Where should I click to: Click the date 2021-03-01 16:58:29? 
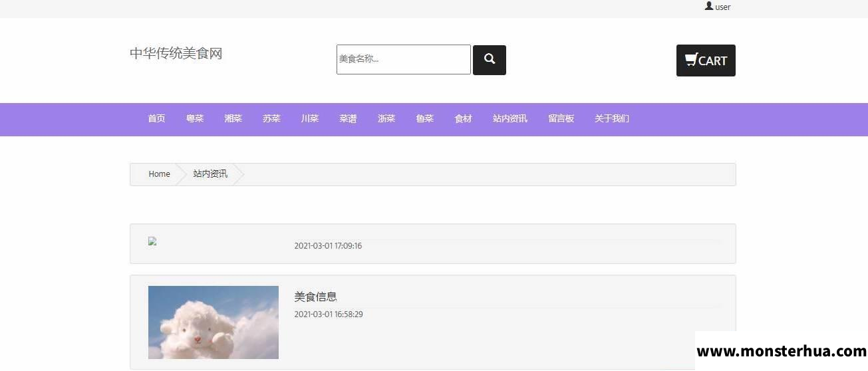[329, 314]
